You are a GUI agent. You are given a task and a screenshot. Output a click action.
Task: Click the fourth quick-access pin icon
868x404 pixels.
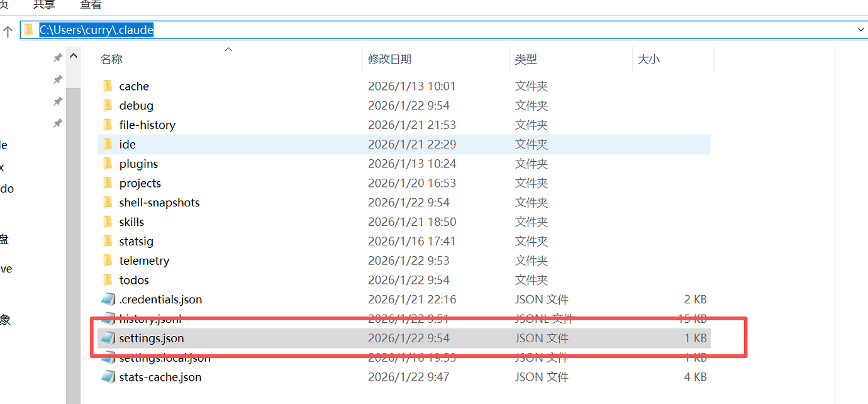[x=57, y=122]
